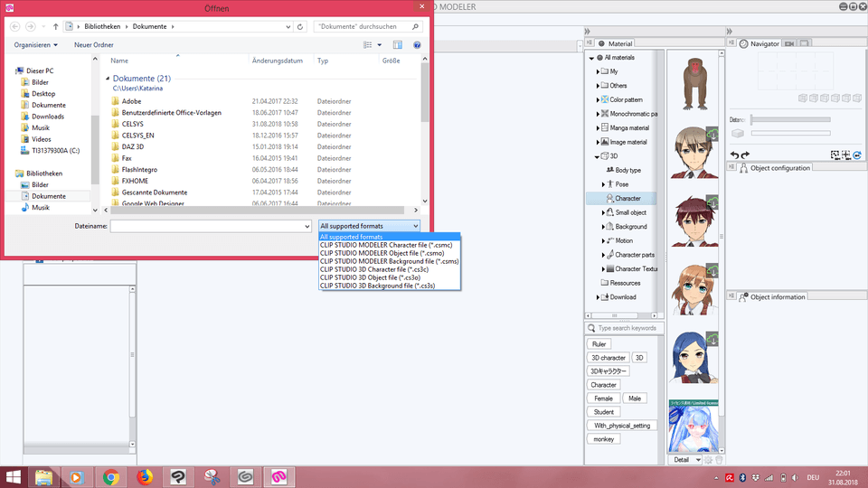Click the undo arrow in Navigator panel

coord(734,155)
